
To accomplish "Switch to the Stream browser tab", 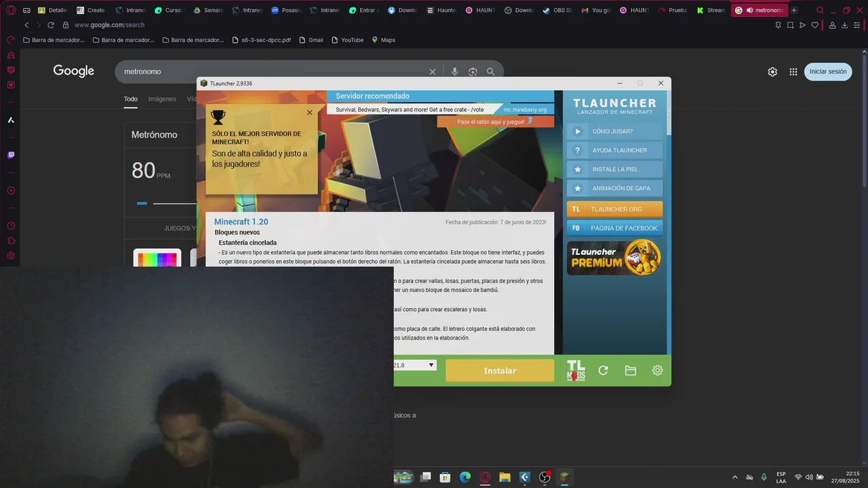I will tap(711, 10).
